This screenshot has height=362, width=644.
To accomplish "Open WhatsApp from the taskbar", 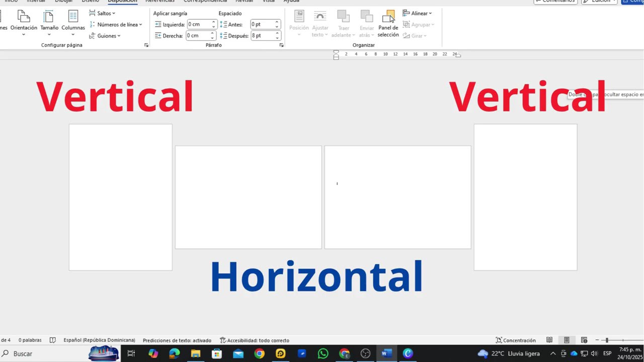I will point(323,354).
